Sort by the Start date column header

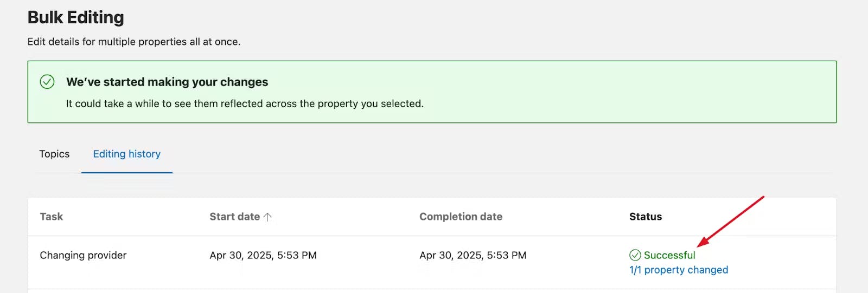click(234, 217)
